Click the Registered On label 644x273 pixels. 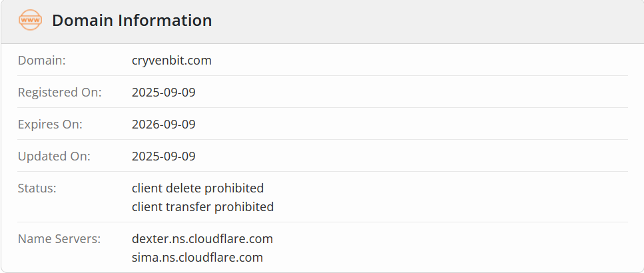coord(60,93)
